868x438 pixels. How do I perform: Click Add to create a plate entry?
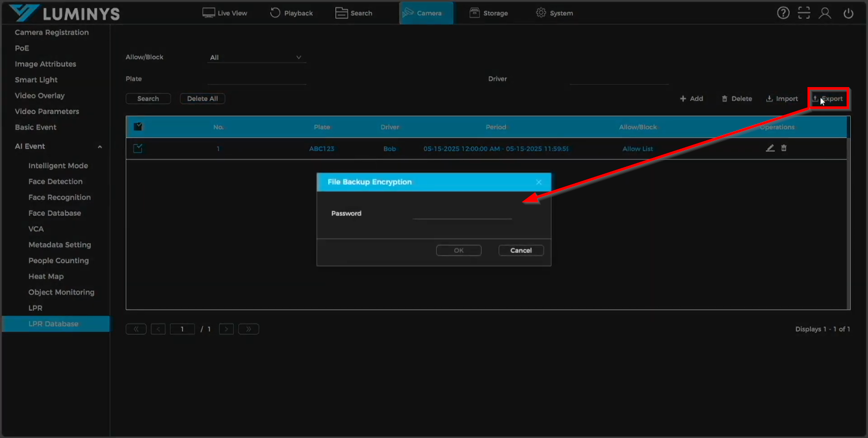(x=692, y=99)
